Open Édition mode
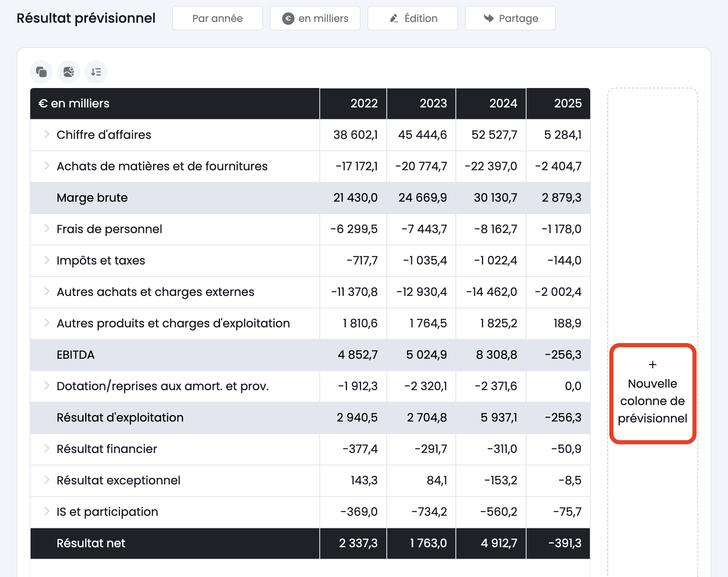Image resolution: width=728 pixels, height=577 pixels. tap(413, 18)
